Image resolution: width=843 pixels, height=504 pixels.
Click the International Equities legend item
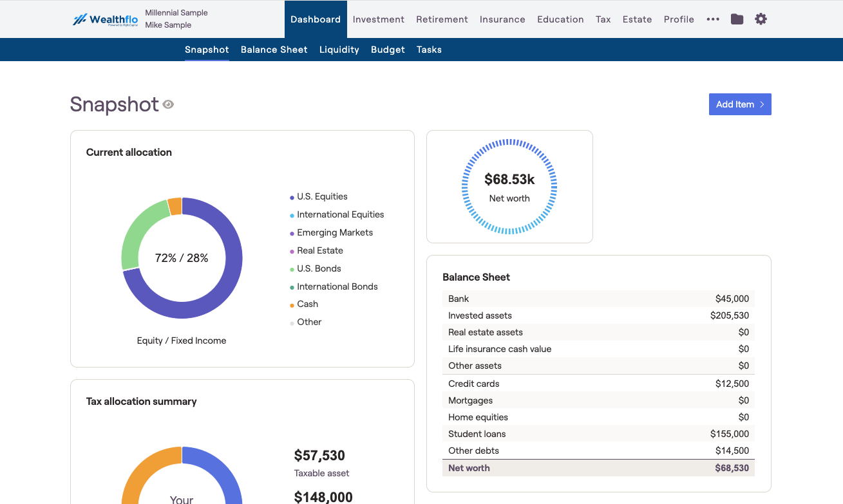pos(337,215)
